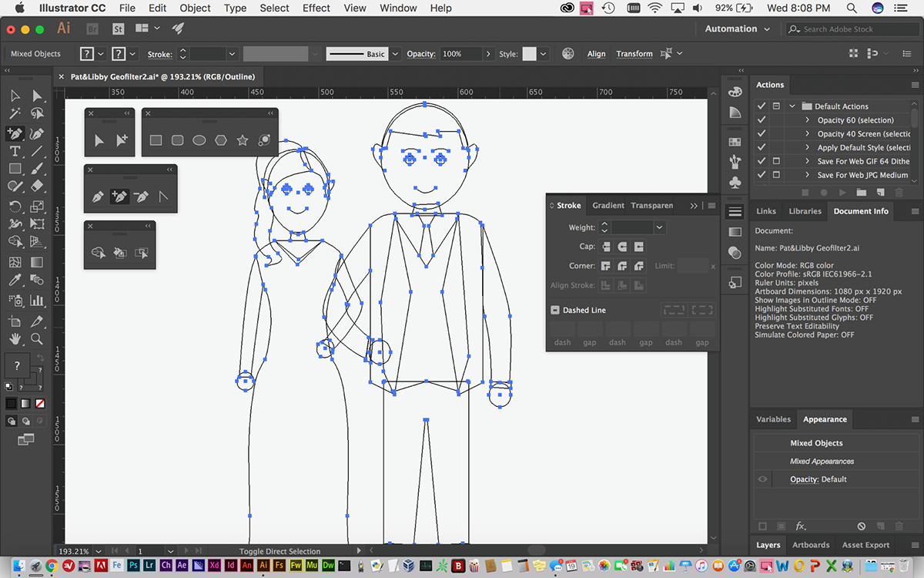This screenshot has width=924, height=578.
Task: Select the Direct Selection tool in main toolbar
Action: [37, 96]
